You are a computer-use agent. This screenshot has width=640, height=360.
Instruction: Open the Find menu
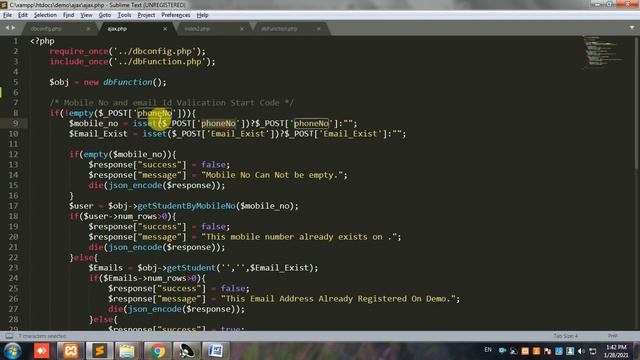click(x=68, y=15)
